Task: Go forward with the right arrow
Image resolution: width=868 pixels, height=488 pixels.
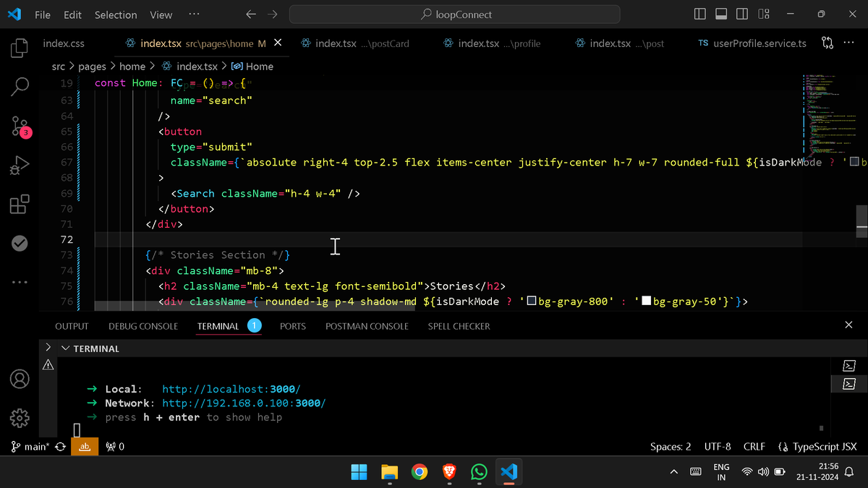Action: coord(273,14)
